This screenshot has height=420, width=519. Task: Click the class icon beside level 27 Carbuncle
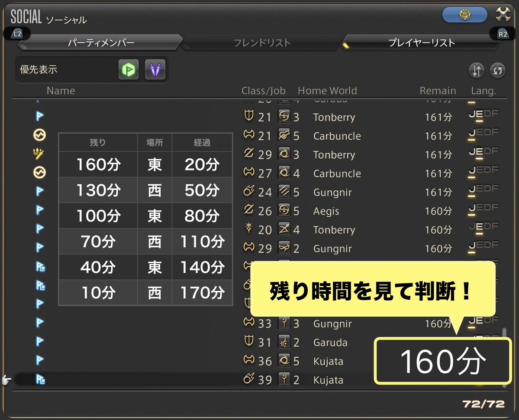[249, 172]
